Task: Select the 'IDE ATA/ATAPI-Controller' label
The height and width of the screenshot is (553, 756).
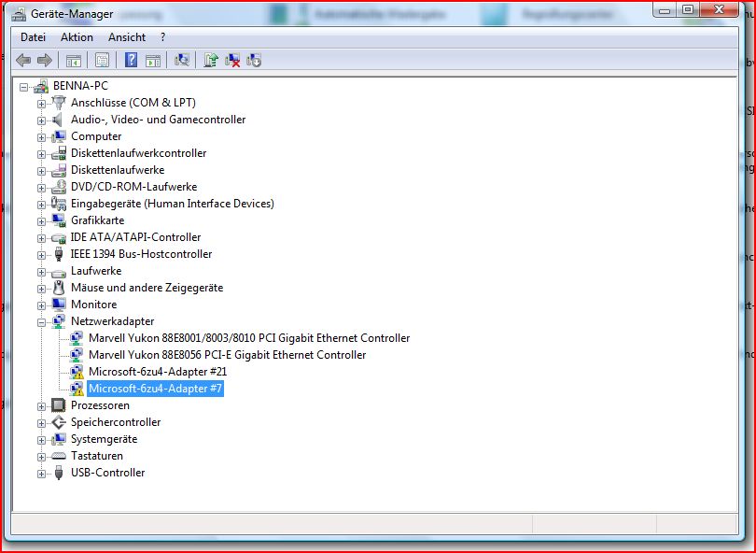Action: coord(135,237)
